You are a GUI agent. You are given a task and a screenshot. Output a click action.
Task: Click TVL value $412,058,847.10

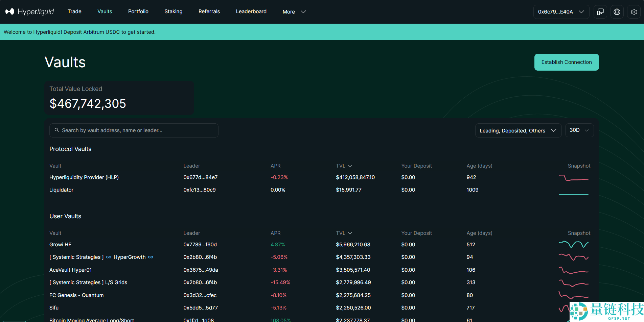pos(355,177)
